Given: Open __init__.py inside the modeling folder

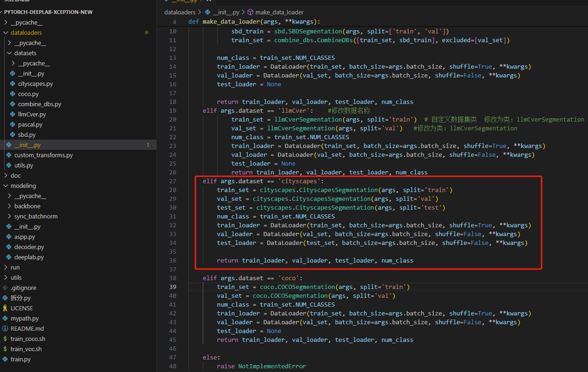Looking at the screenshot, I should 27,227.
